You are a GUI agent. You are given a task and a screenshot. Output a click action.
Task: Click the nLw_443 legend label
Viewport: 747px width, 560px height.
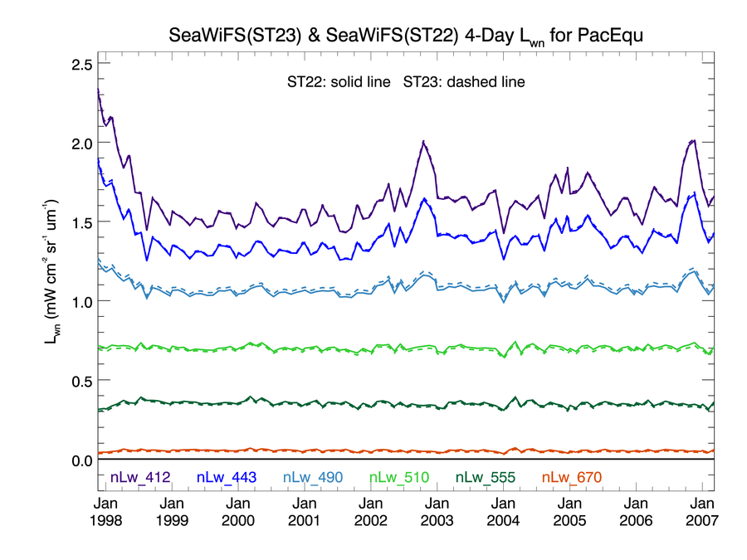click(x=227, y=477)
